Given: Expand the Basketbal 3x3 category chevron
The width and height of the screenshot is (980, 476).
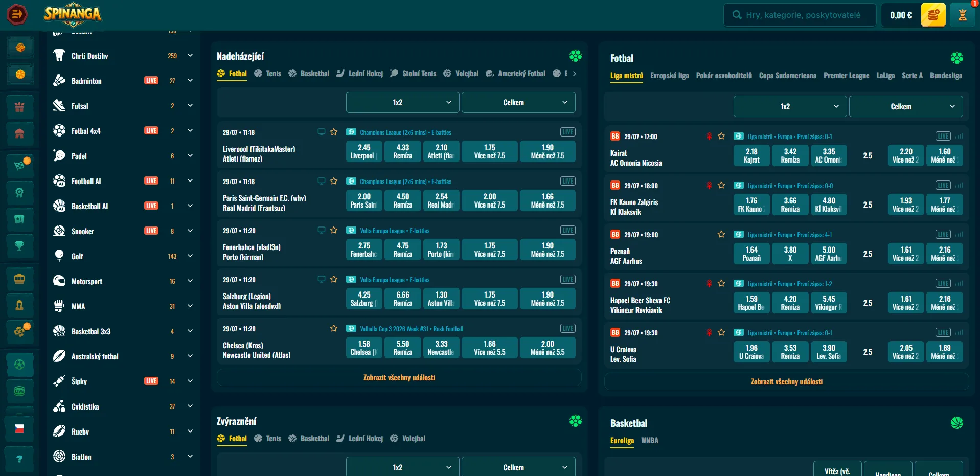Looking at the screenshot, I should [x=190, y=331].
